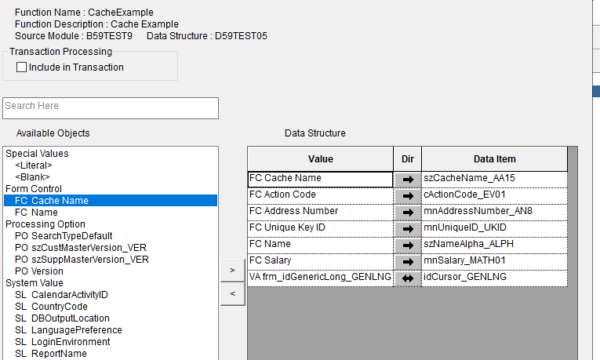
Task: Click the Search Here input field
Action: point(111,108)
